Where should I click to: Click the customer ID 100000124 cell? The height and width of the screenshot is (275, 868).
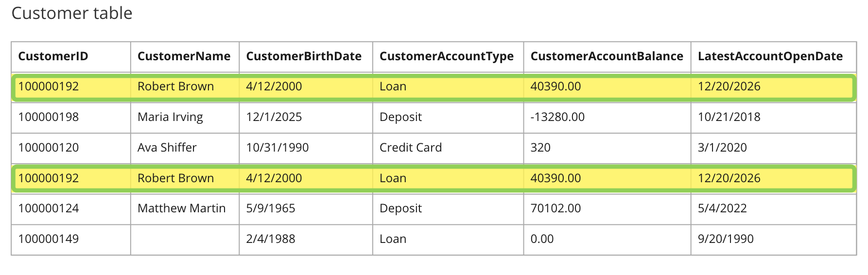[x=71, y=209]
